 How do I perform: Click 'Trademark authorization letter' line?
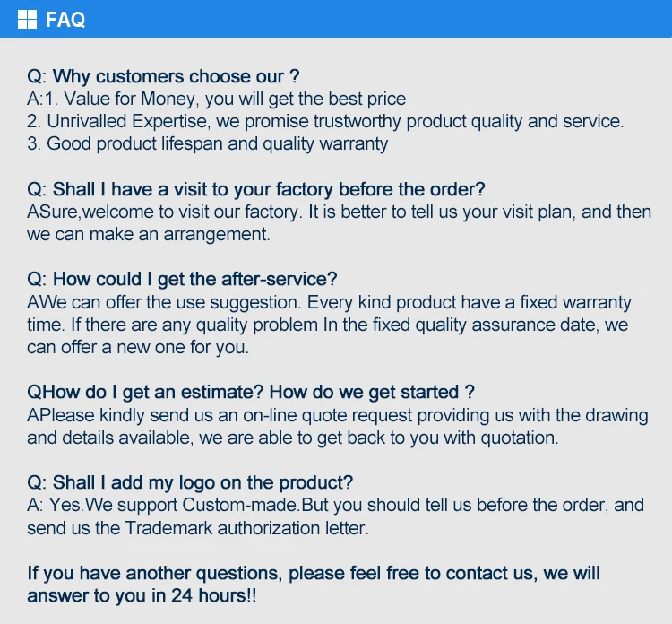tap(198, 527)
